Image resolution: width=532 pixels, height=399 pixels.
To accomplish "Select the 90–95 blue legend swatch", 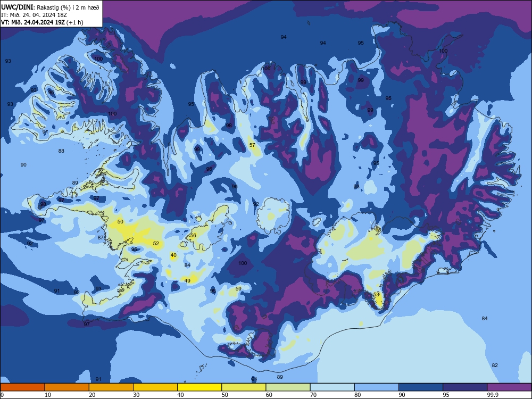I will [x=421, y=387].
